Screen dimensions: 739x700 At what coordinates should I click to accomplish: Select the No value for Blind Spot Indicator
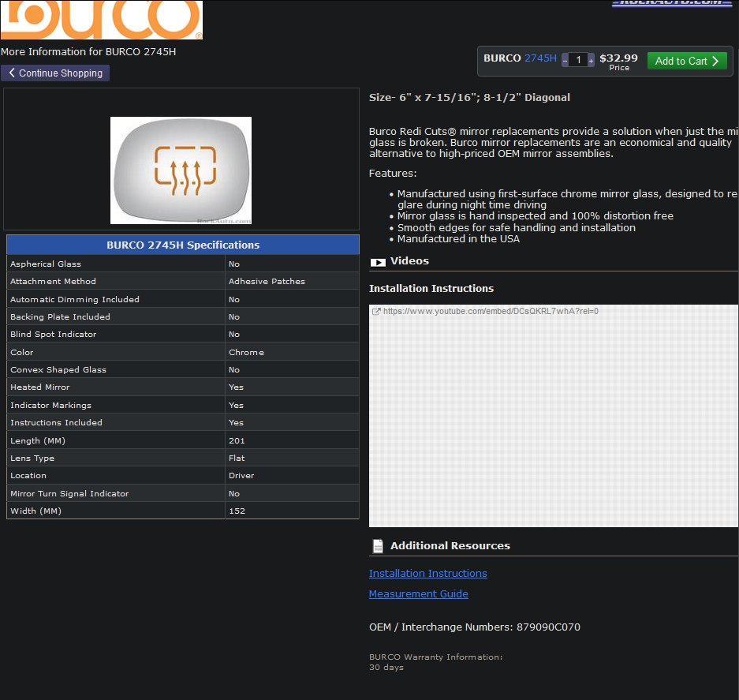tap(234, 334)
